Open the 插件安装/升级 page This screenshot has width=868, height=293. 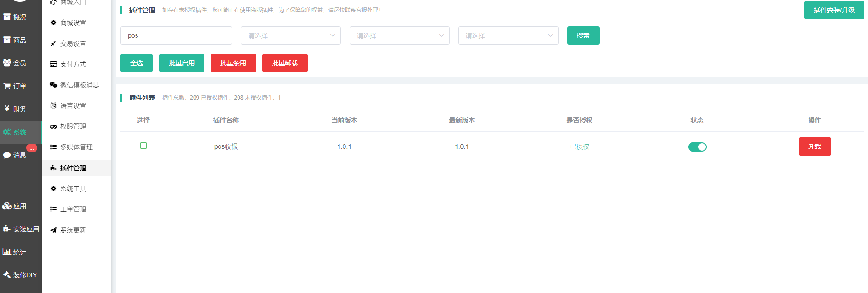[x=834, y=10]
